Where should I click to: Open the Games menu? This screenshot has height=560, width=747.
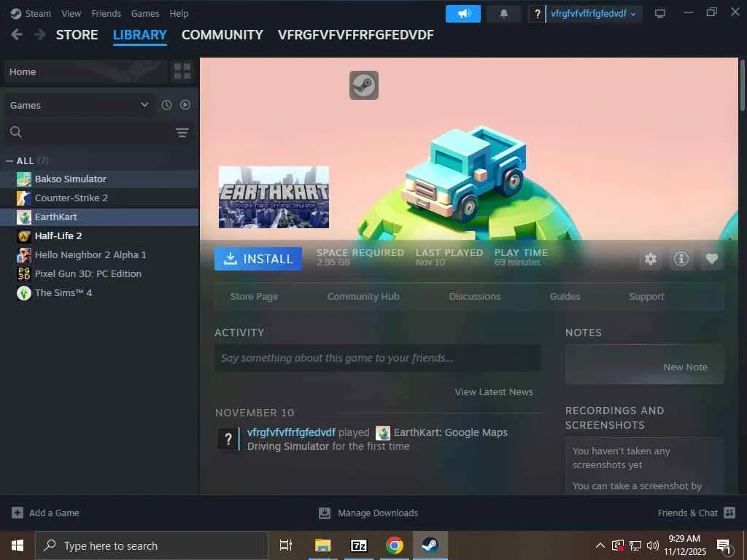coord(145,14)
